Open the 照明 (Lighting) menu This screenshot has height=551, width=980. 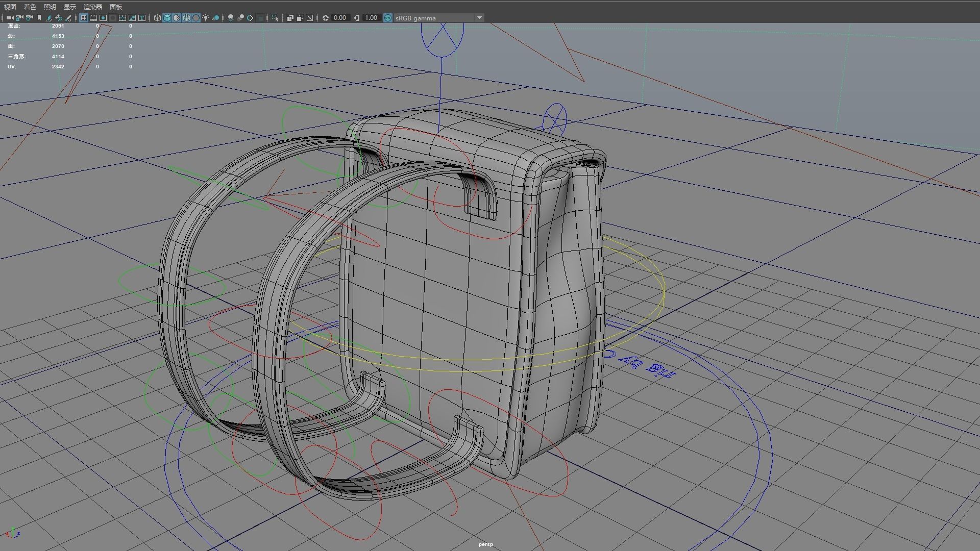click(50, 7)
